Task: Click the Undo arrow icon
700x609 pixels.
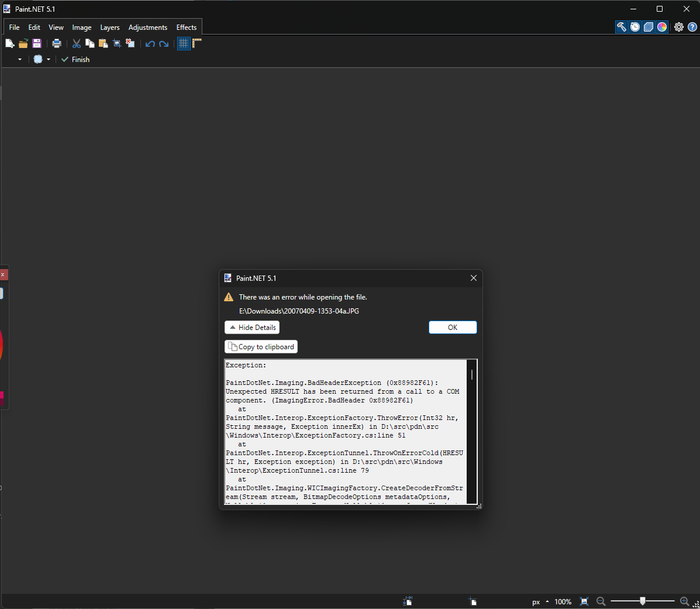Action: point(150,44)
